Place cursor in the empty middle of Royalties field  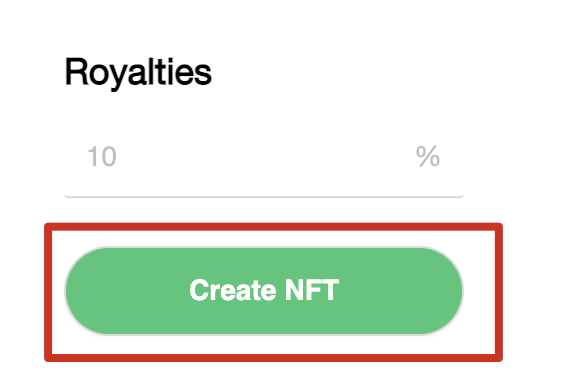(x=265, y=157)
